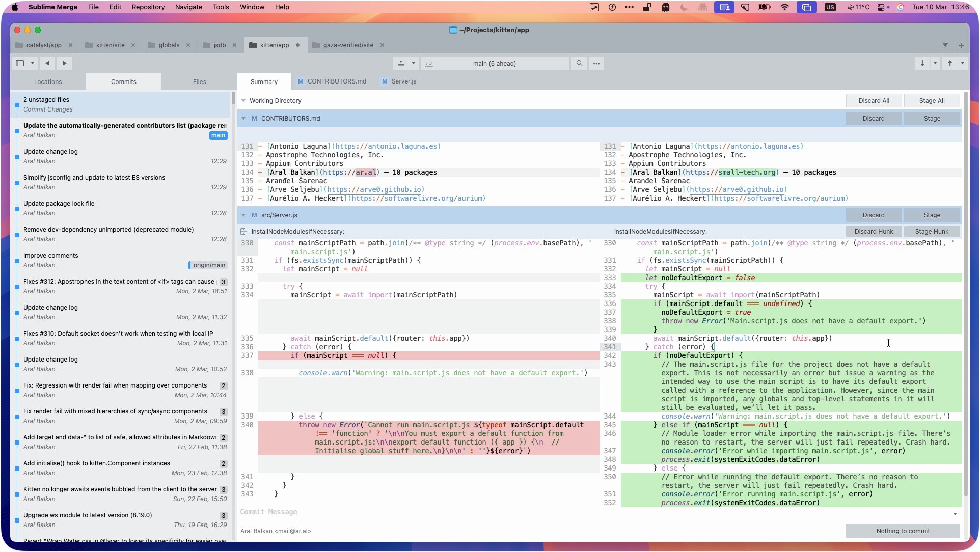Collapse CONTRIBUTORS.md file diff

(x=243, y=119)
